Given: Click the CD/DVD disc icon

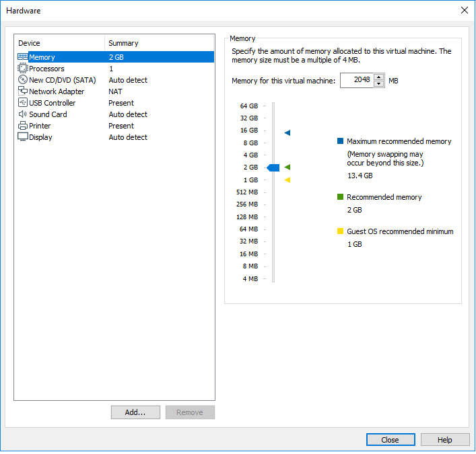Looking at the screenshot, I should tap(23, 80).
